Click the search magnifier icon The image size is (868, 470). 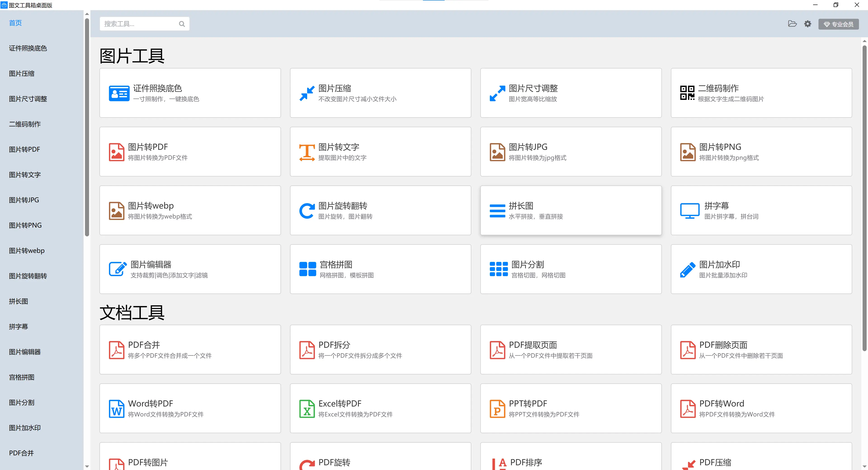coord(182,23)
